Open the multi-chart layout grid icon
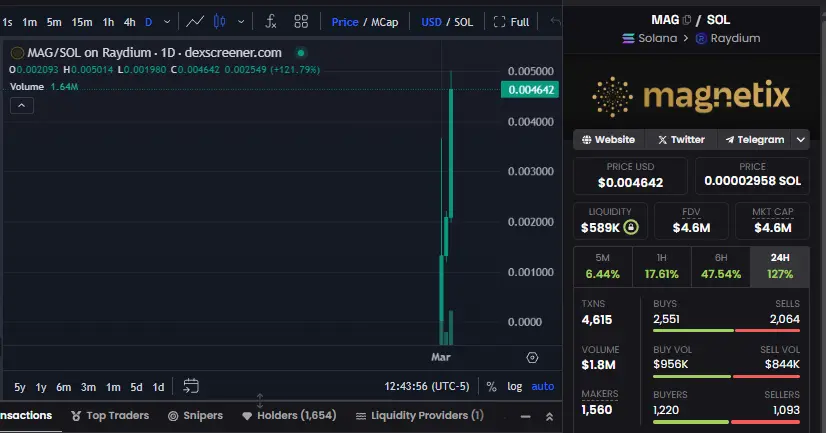This screenshot has width=826, height=433. (x=301, y=22)
